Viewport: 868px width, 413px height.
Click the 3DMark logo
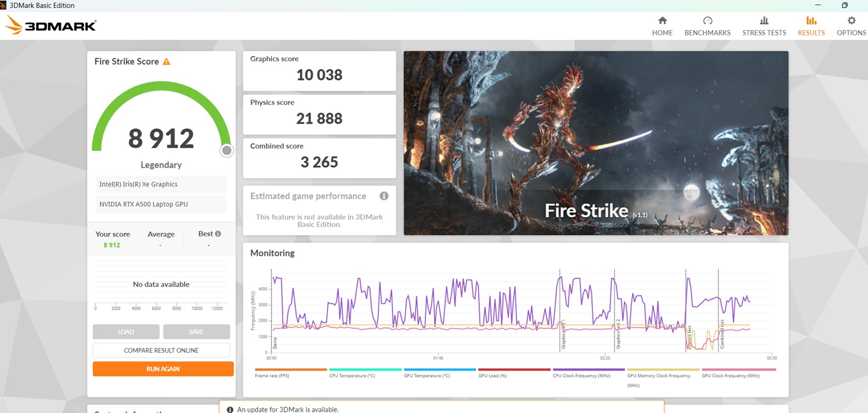pyautogui.click(x=51, y=26)
